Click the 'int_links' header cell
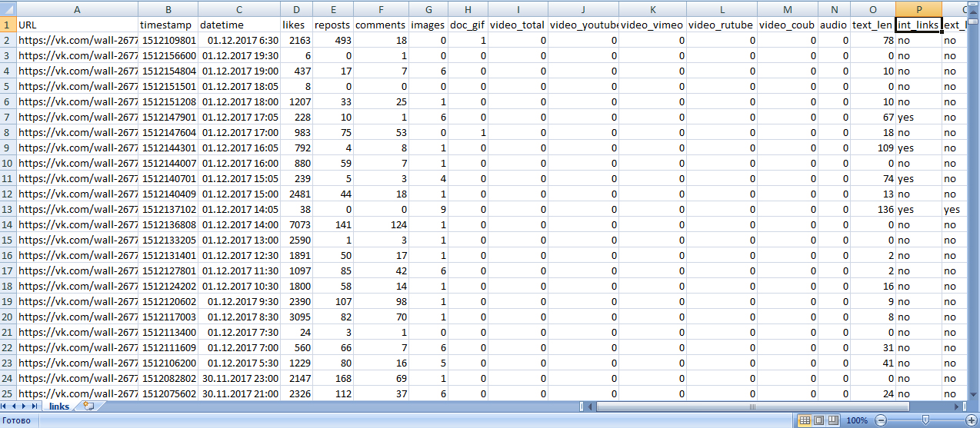 coord(918,25)
